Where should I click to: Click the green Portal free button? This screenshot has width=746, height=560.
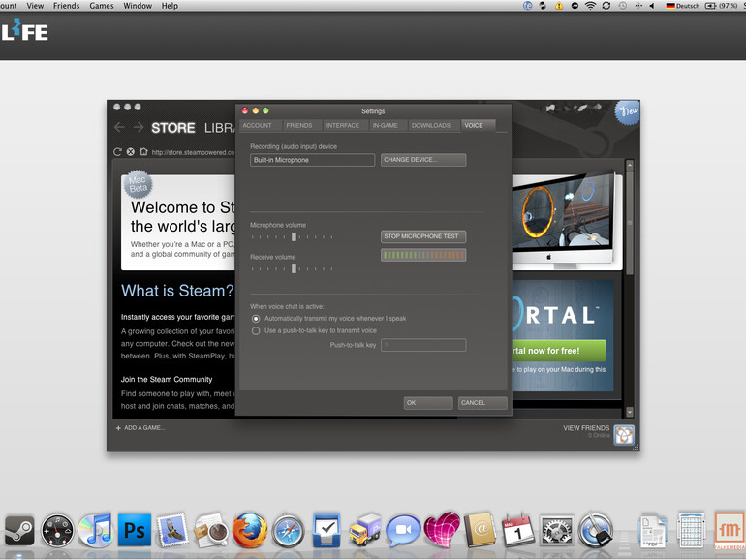tap(559, 351)
